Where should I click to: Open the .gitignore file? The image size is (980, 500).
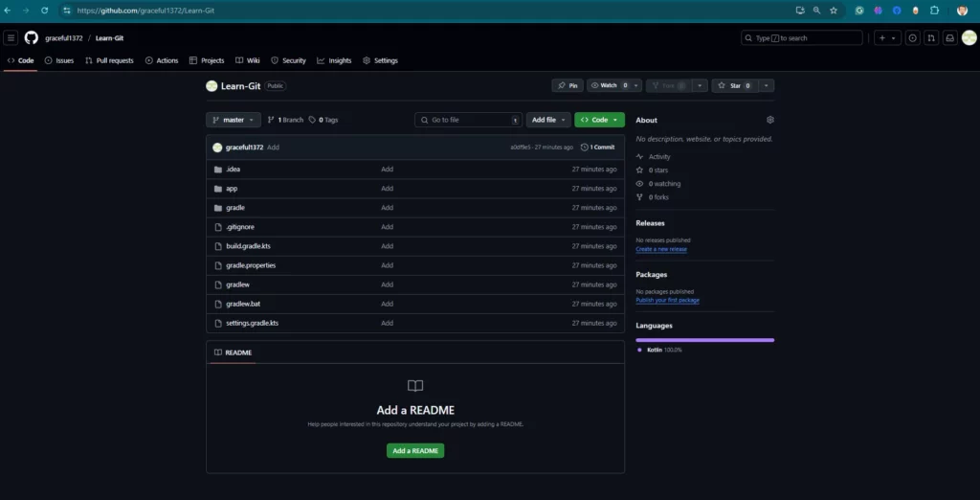click(x=240, y=227)
